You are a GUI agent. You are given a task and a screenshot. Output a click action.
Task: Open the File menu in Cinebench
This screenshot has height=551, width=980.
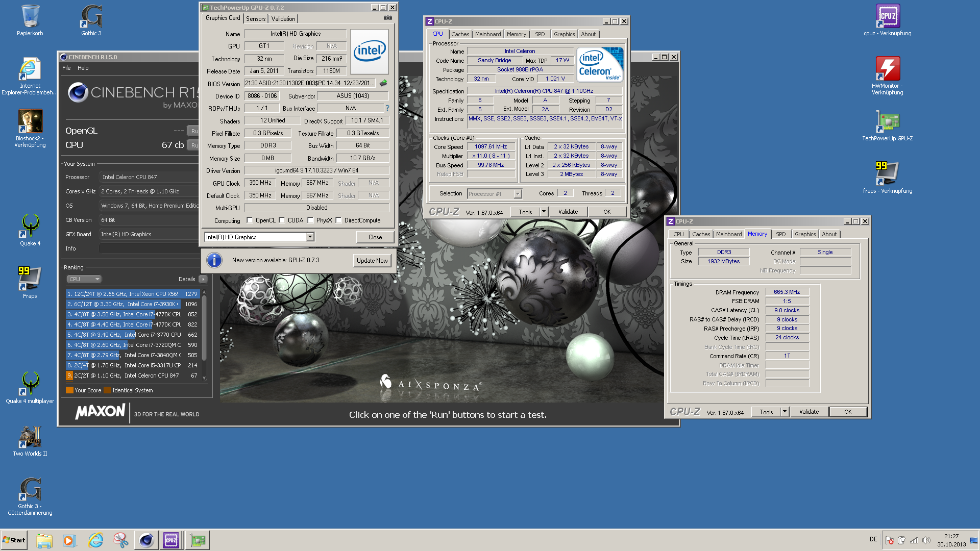tap(66, 68)
